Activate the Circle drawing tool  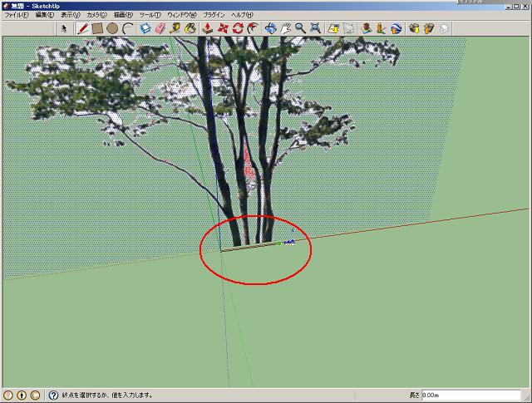112,28
